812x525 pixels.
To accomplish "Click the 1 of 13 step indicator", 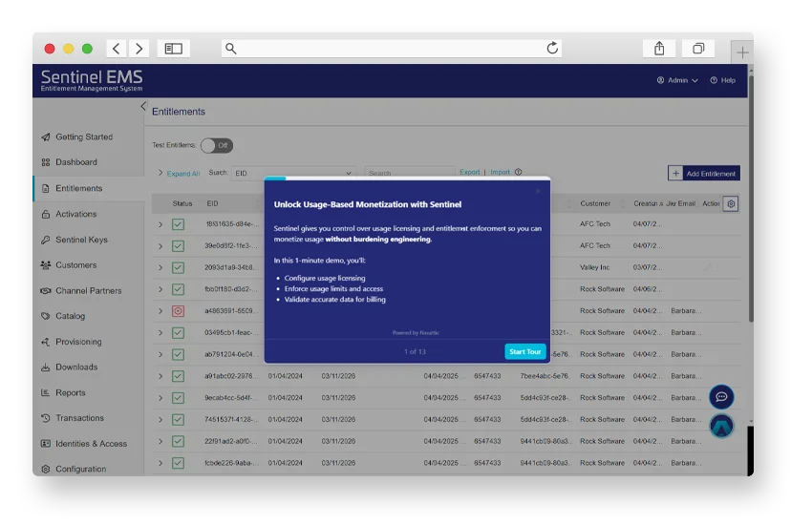I will (415, 351).
